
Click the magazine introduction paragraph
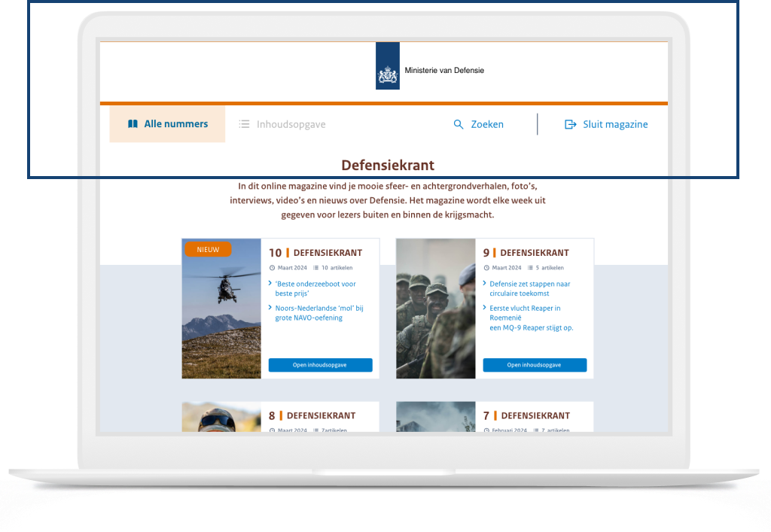click(x=388, y=200)
